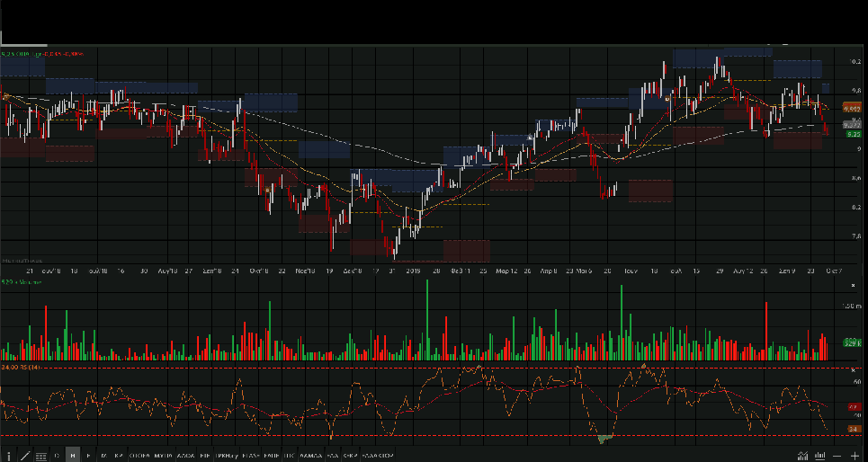
Task: Click the 1.50 m volume axis label
Action: point(852,306)
